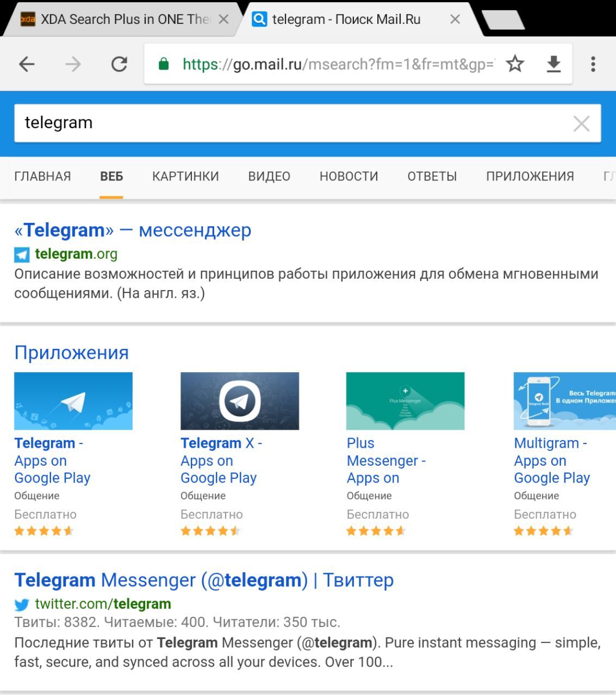
Task: Click the star rating under Multigram
Action: [x=544, y=531]
